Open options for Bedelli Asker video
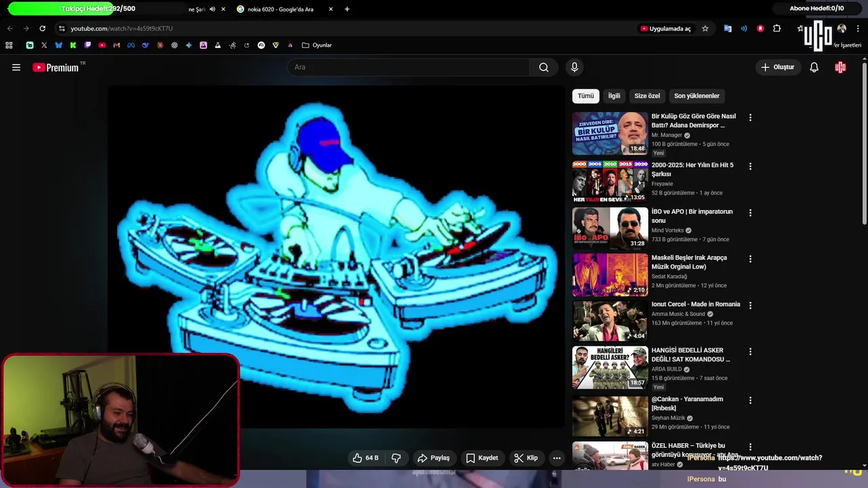 [x=750, y=352]
